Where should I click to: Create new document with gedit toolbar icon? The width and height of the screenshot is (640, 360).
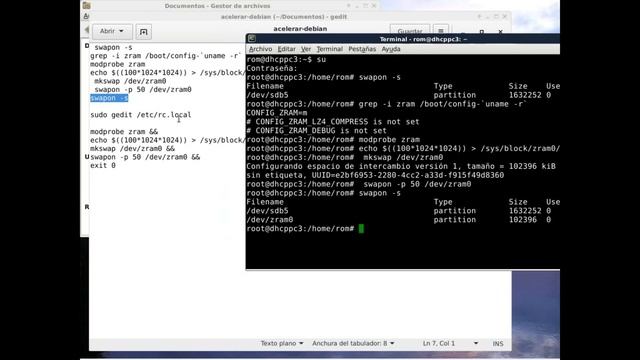pos(143,31)
